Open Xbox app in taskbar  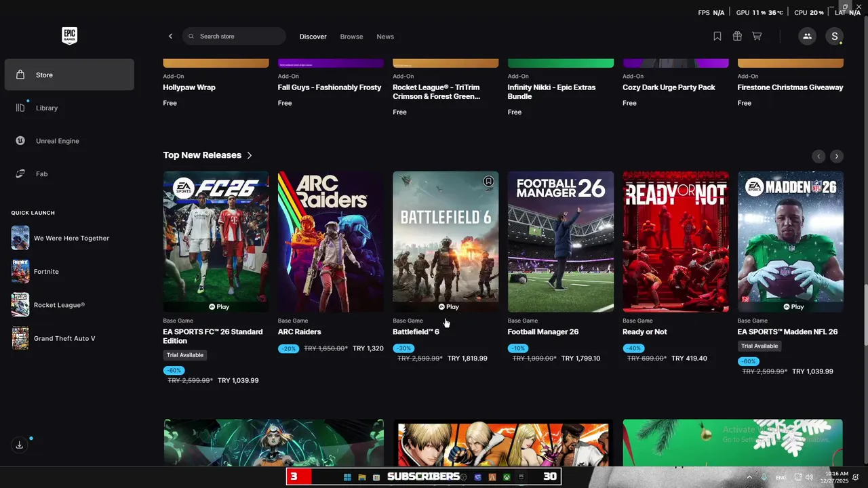(x=507, y=477)
